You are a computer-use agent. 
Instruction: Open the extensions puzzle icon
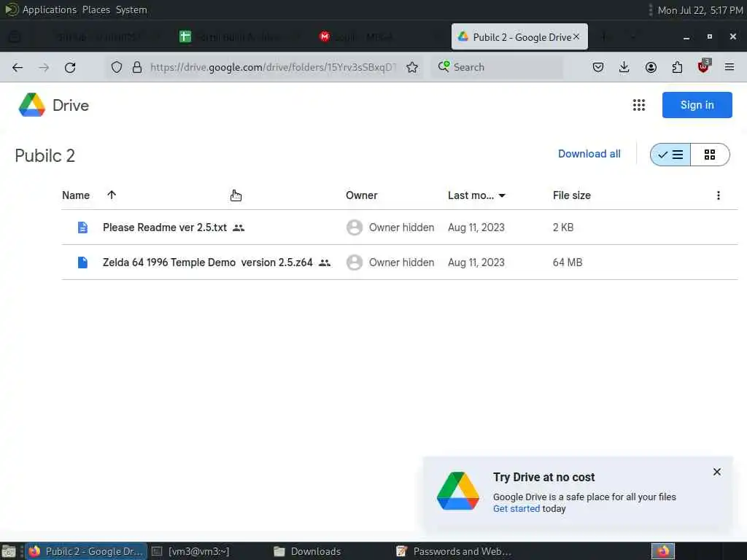click(x=677, y=67)
